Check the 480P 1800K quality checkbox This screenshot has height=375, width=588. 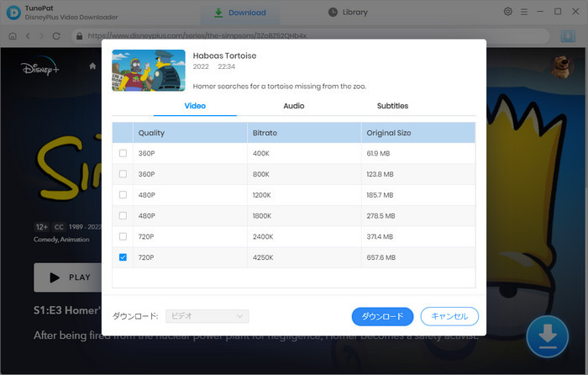pyautogui.click(x=123, y=215)
